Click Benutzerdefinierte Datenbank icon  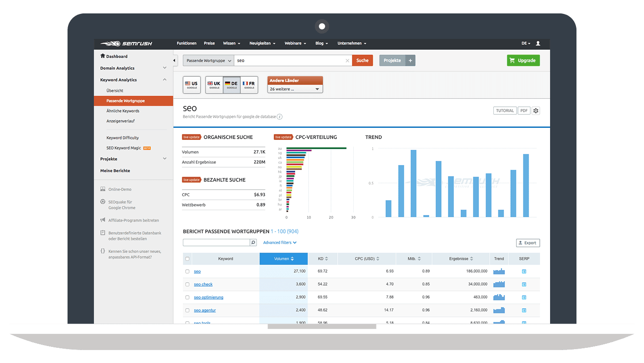tap(103, 233)
